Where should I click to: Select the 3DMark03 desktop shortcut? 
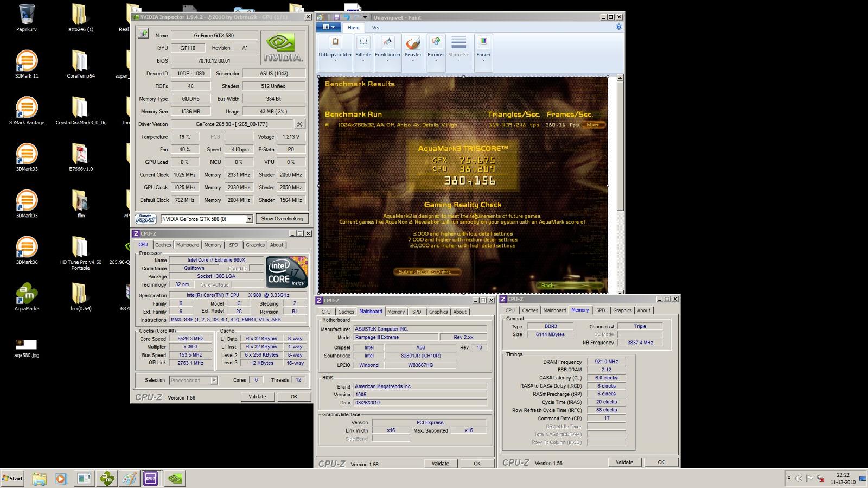27,157
